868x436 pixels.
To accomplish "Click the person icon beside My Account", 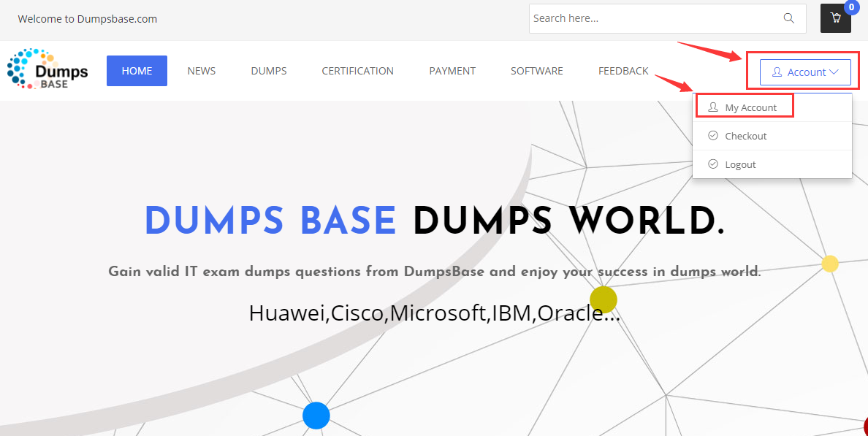I will (713, 107).
